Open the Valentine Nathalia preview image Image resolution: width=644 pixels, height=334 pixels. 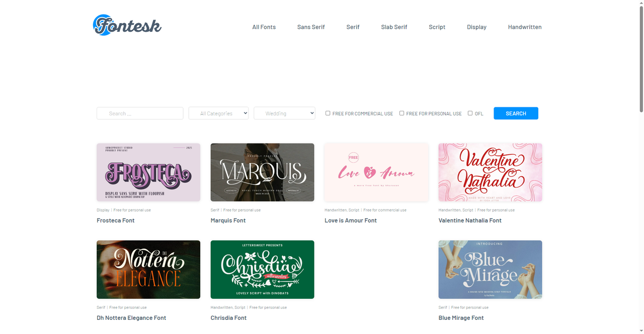[x=490, y=172]
